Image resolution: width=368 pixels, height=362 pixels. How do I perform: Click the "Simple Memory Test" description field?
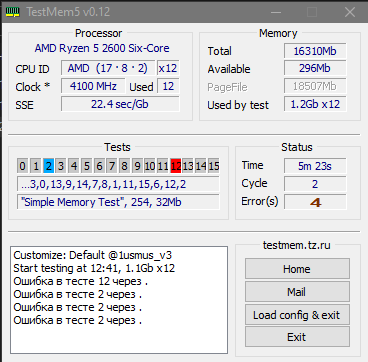118,202
